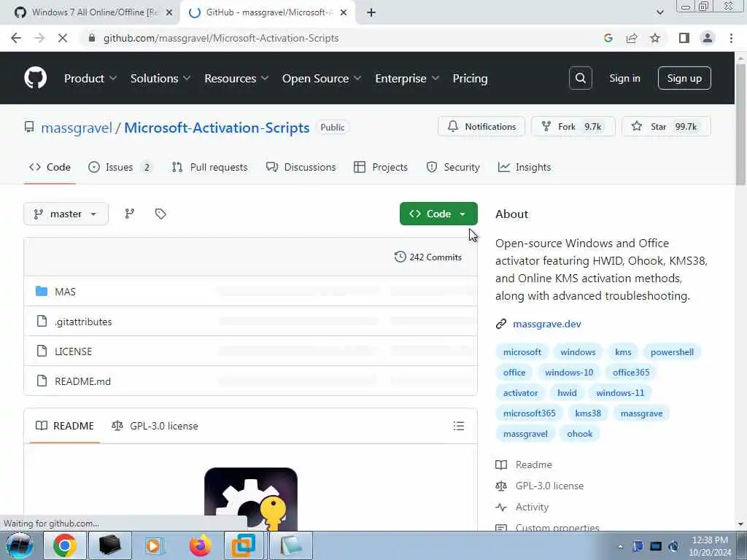Expand the Resources menu

tap(236, 79)
